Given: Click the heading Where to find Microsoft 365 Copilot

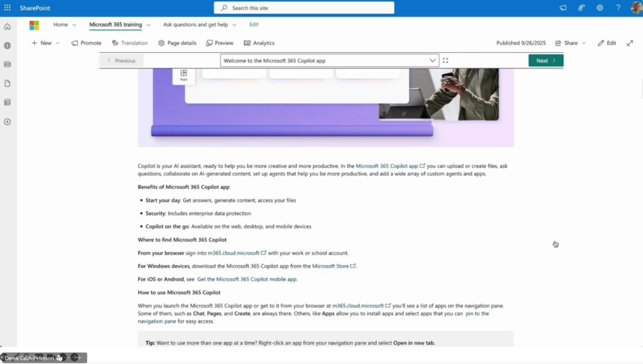Looking at the screenshot, I should point(182,240).
